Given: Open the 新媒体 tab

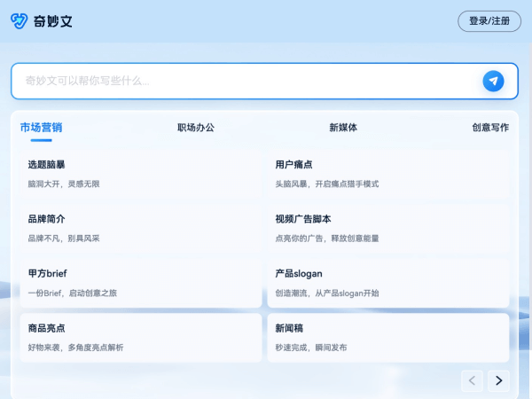Looking at the screenshot, I should (x=343, y=127).
